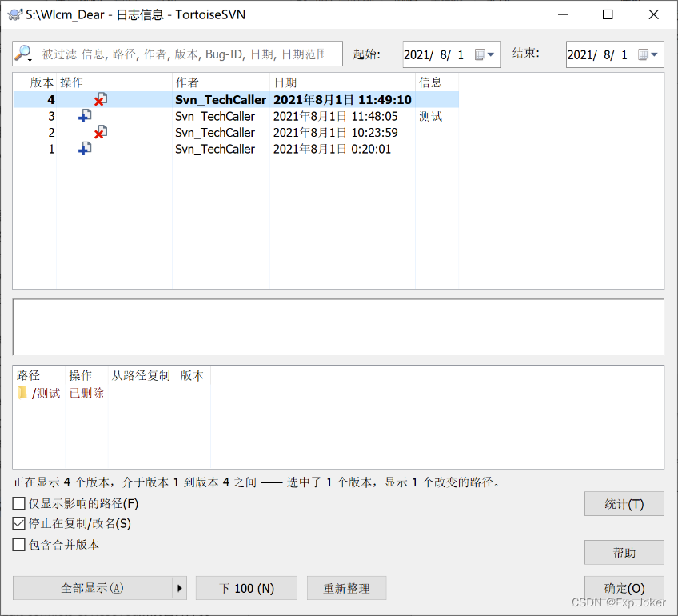The width and height of the screenshot is (678, 616).
Task: Click the search filter magnifier icon
Action: (23, 54)
